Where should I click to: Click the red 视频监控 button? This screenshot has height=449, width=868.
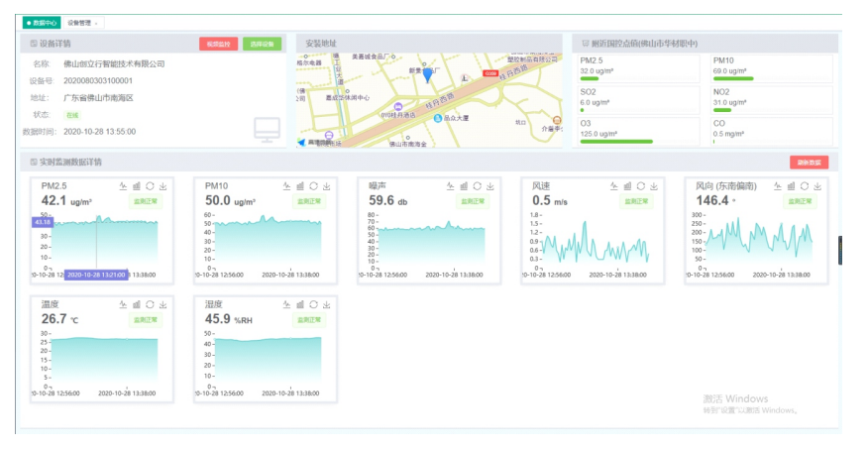(x=218, y=44)
